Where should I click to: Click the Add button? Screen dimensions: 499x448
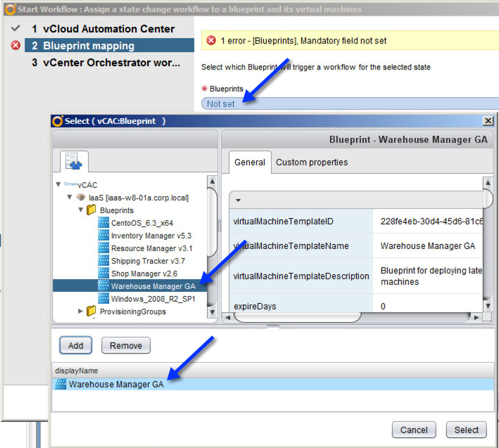[75, 345]
